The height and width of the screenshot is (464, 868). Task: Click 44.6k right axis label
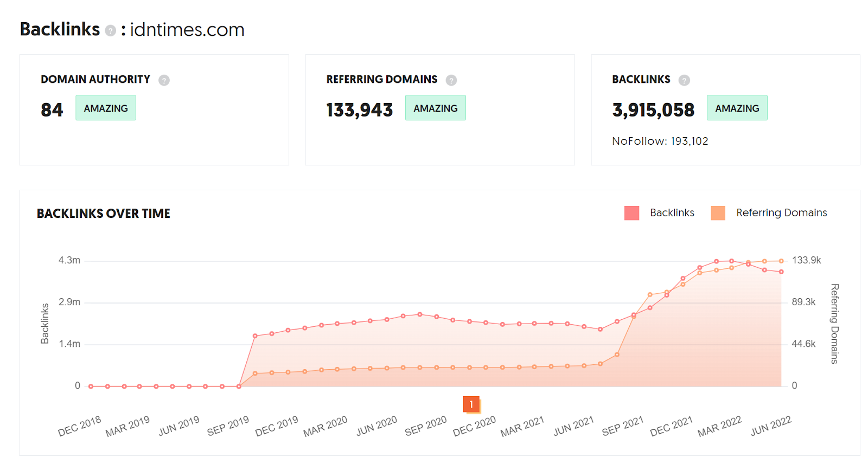coord(803,344)
